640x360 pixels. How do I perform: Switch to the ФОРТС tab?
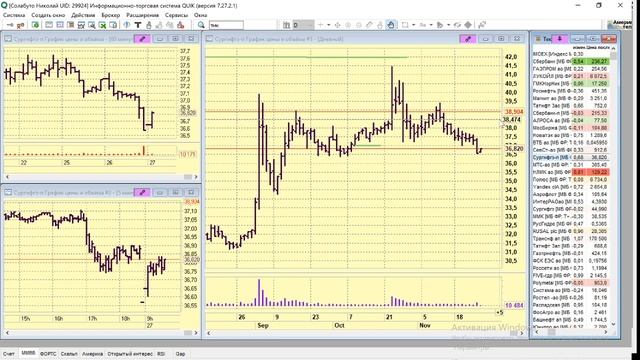point(48,354)
